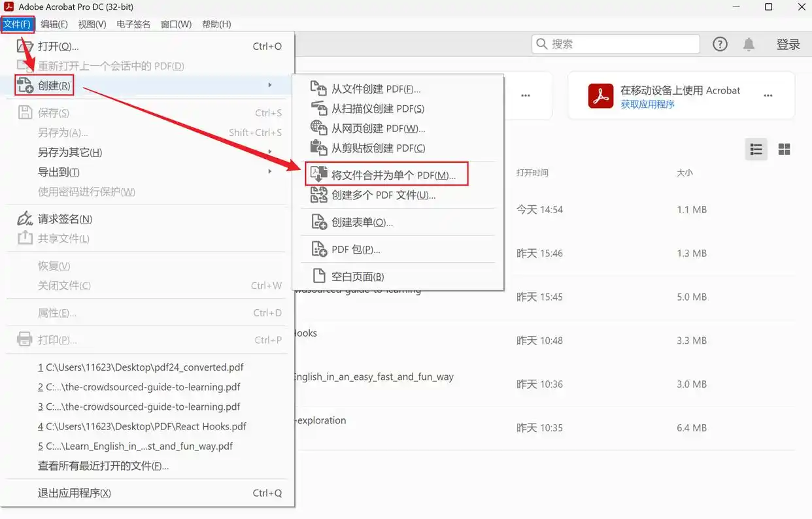Focus the 搜索 input field
The image size is (812, 519).
616,44
